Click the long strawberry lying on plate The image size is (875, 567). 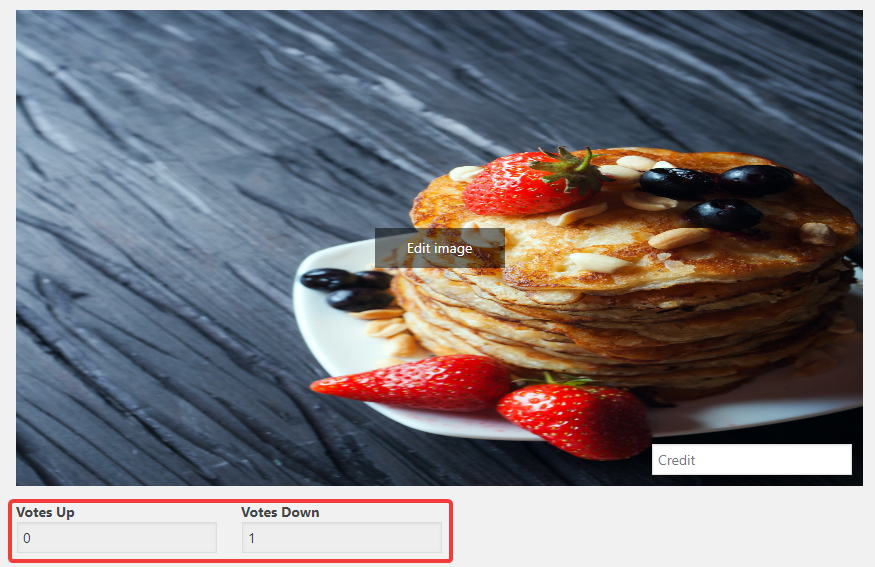[413, 383]
